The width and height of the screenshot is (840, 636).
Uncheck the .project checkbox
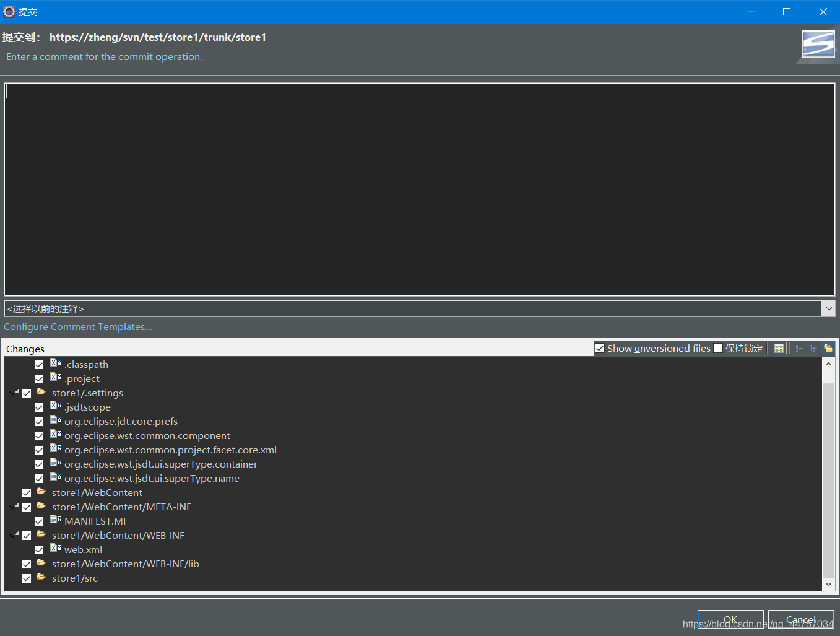pos(39,379)
